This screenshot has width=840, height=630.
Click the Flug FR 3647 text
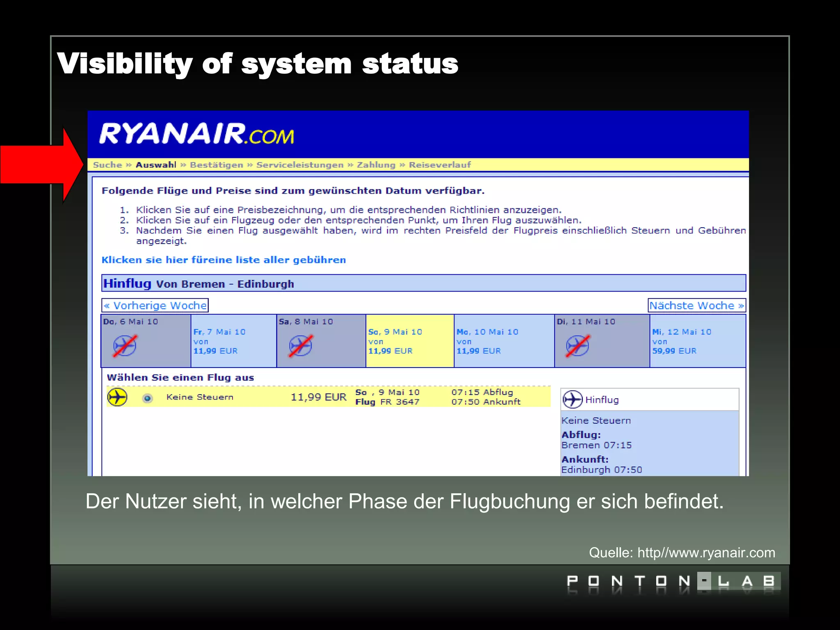[387, 402]
